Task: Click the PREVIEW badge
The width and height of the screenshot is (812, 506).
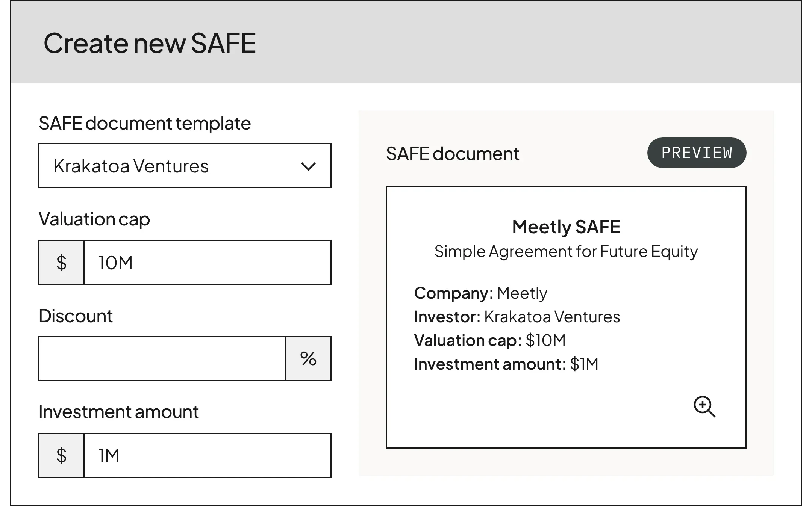Action: click(697, 153)
